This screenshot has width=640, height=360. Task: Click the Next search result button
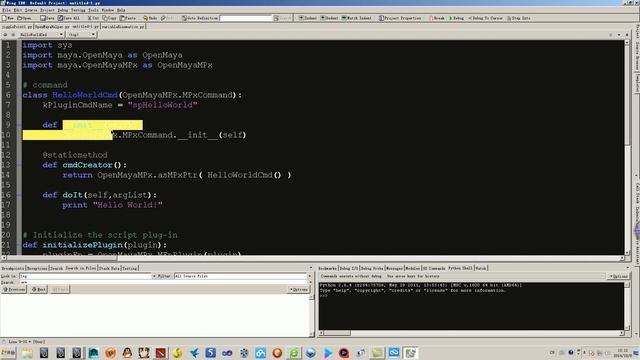[39, 289]
